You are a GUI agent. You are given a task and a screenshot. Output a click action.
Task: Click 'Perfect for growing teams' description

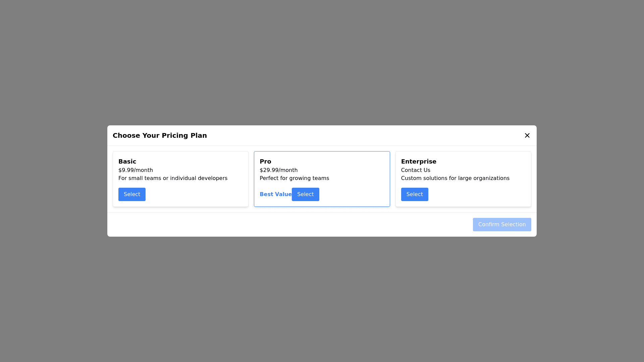tap(294, 178)
